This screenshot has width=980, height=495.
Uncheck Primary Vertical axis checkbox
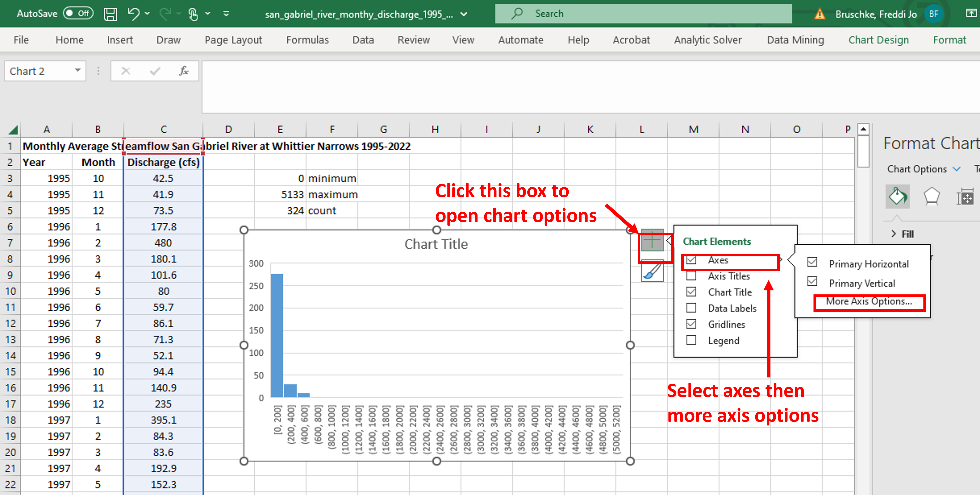tap(812, 282)
